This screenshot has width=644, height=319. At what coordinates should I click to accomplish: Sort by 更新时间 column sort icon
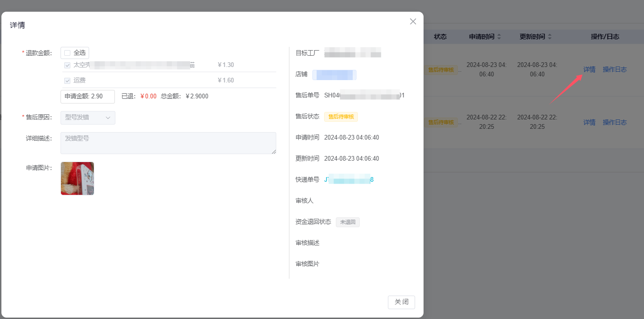(x=550, y=37)
